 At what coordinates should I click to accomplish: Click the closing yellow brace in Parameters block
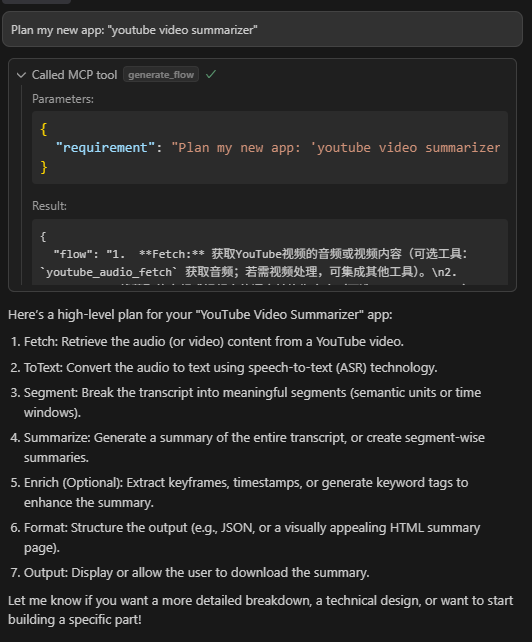(44, 167)
